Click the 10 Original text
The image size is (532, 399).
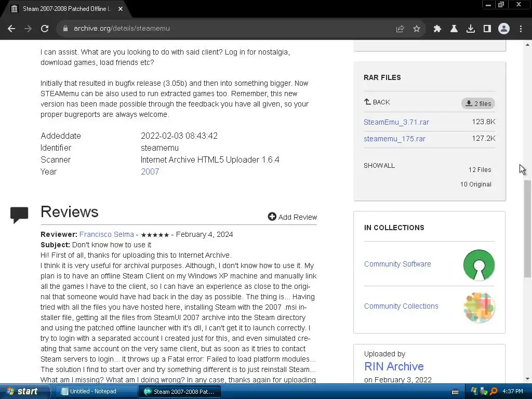476,184
